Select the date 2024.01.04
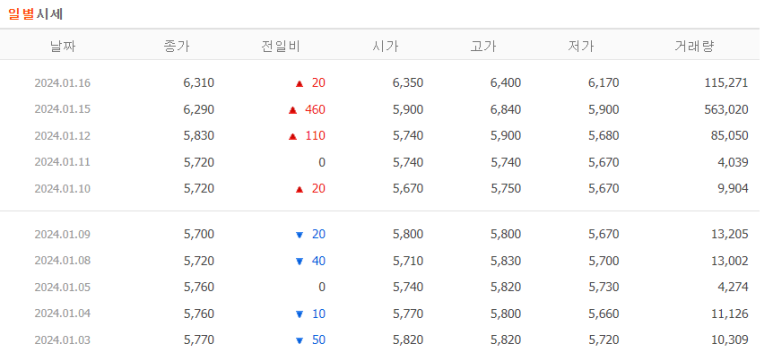This screenshot has height=361, width=773. click(63, 314)
